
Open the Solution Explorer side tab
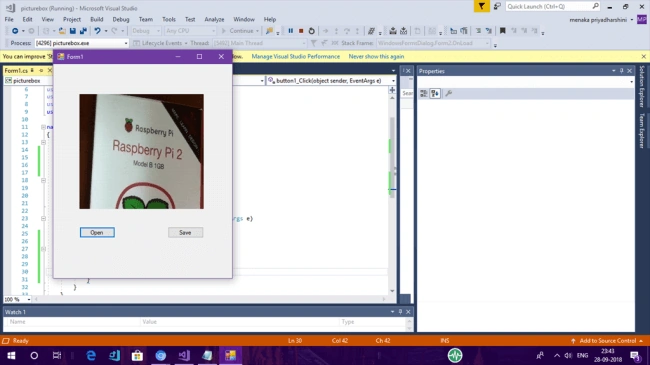coord(642,86)
